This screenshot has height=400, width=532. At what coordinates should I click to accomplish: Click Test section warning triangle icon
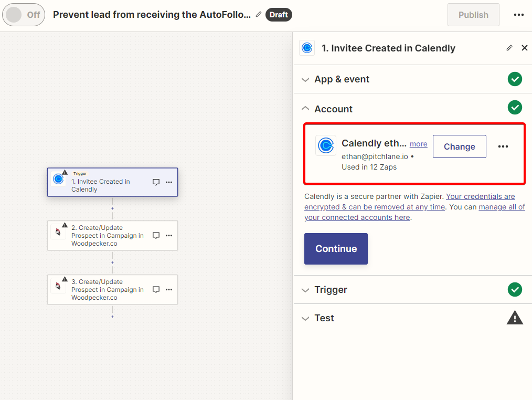coord(515,318)
